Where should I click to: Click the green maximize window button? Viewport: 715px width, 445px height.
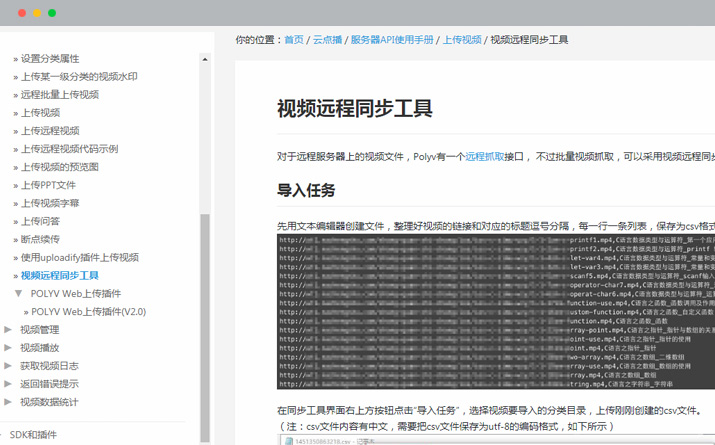(52, 13)
